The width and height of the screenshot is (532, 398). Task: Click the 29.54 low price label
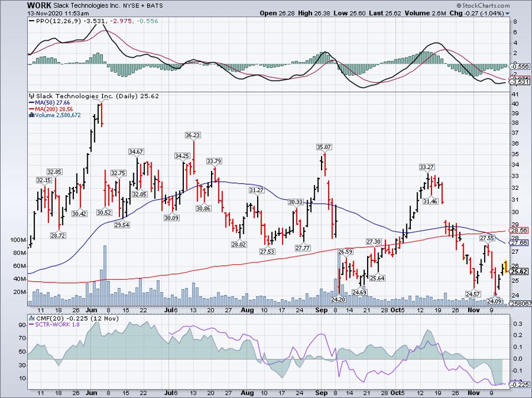tap(122, 225)
